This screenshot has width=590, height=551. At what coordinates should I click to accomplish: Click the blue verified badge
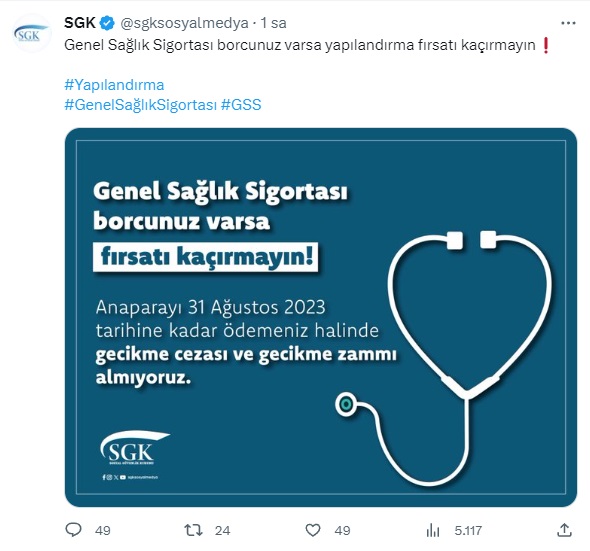[107, 23]
